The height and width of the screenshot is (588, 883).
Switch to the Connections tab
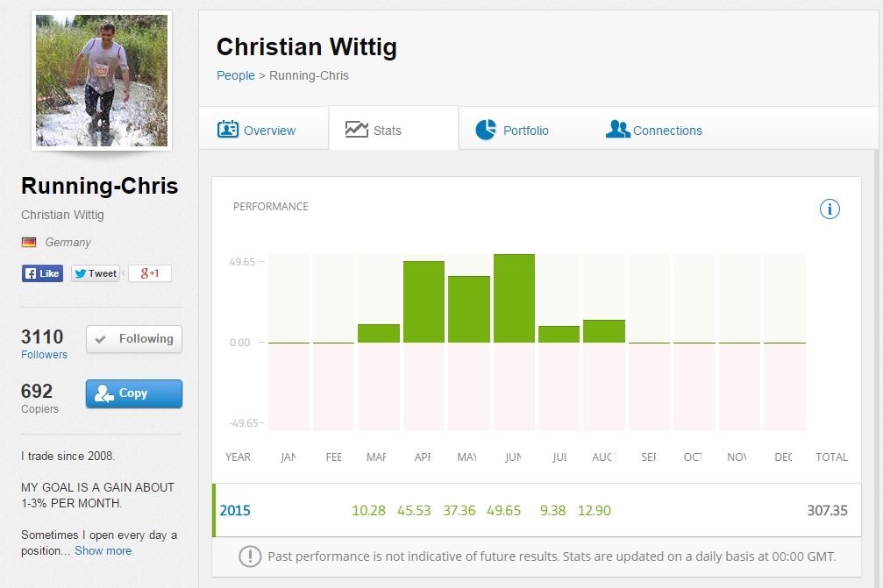(x=667, y=131)
